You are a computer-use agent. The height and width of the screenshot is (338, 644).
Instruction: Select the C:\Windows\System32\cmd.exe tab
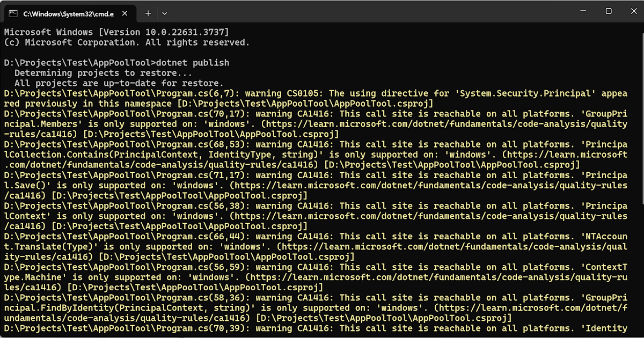point(64,13)
